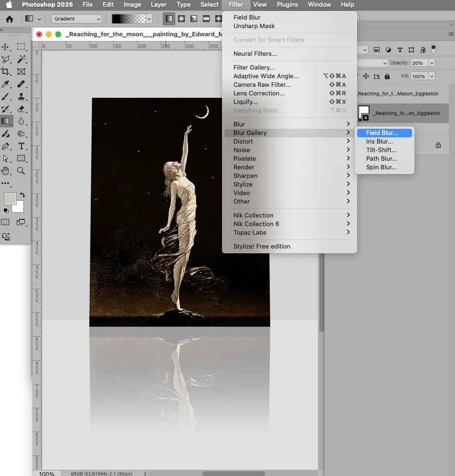455x476 pixels.
Task: Open the gradient picker arrow
Action: pyautogui.click(x=149, y=19)
